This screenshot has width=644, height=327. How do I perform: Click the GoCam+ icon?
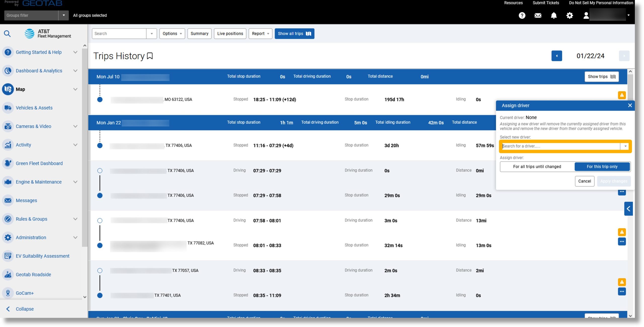pos(8,293)
